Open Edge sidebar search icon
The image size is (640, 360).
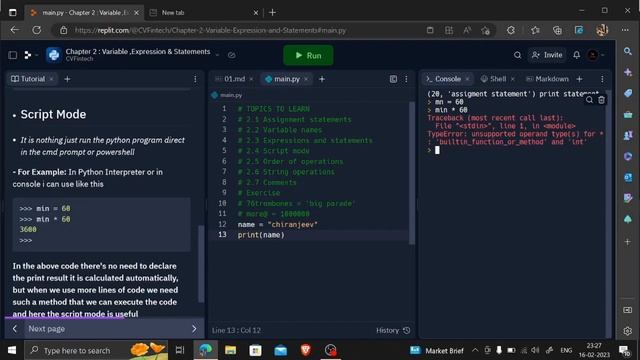[x=628, y=51]
